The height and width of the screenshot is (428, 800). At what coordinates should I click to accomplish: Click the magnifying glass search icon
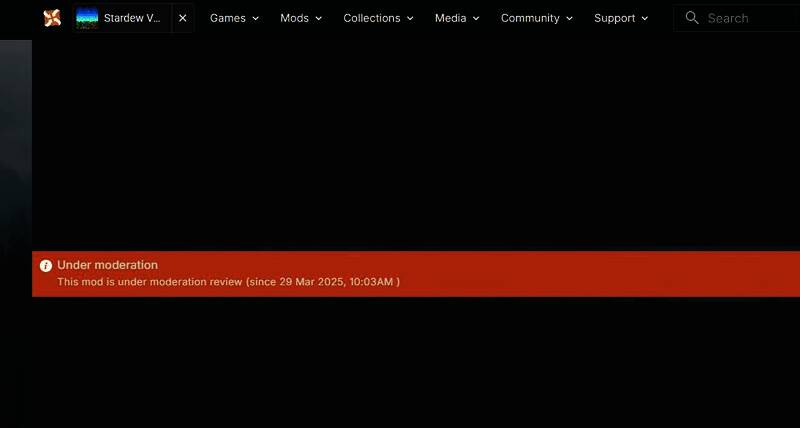click(x=692, y=18)
